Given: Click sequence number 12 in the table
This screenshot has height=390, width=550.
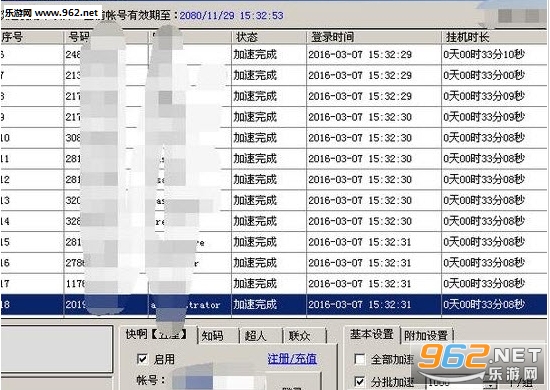Looking at the screenshot, I should 5,179.
